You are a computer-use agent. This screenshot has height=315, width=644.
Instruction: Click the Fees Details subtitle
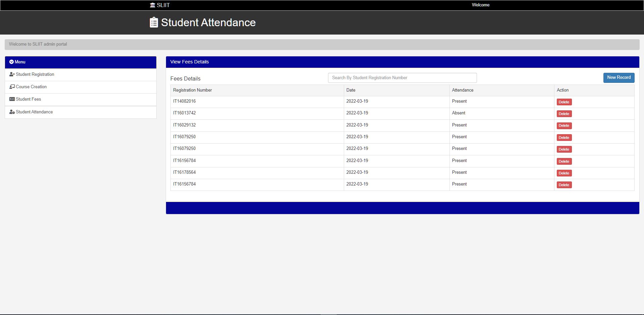(185, 79)
